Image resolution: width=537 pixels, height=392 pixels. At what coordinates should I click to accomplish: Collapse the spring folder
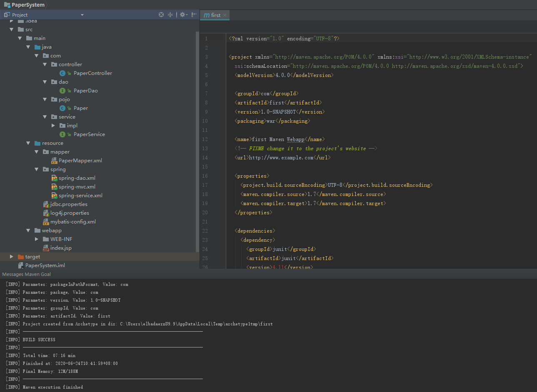(36, 169)
